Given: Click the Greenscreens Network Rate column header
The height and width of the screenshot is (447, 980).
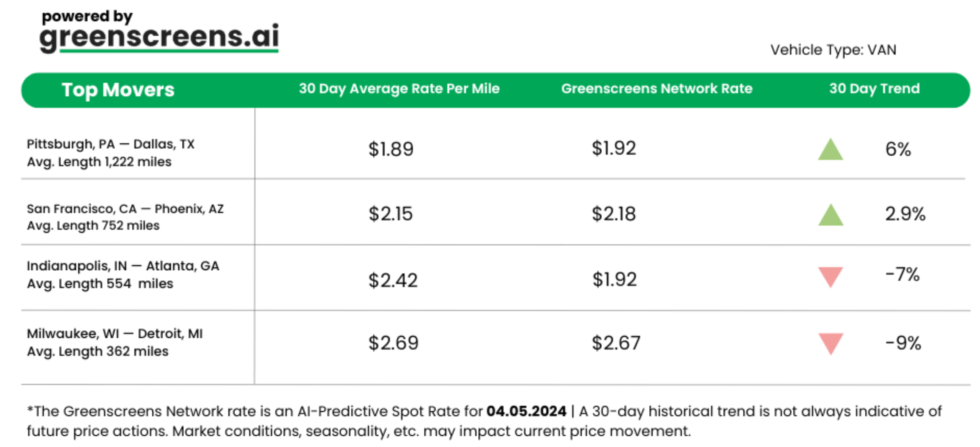Looking at the screenshot, I should point(657,89).
